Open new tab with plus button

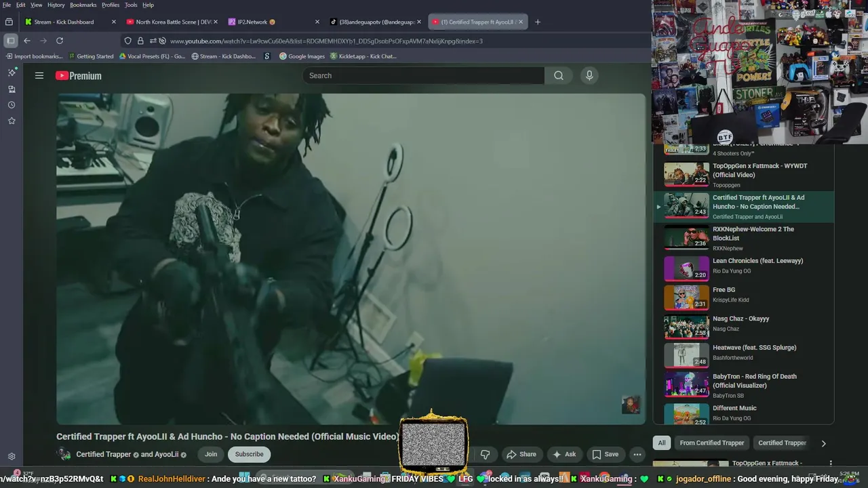coord(538,22)
